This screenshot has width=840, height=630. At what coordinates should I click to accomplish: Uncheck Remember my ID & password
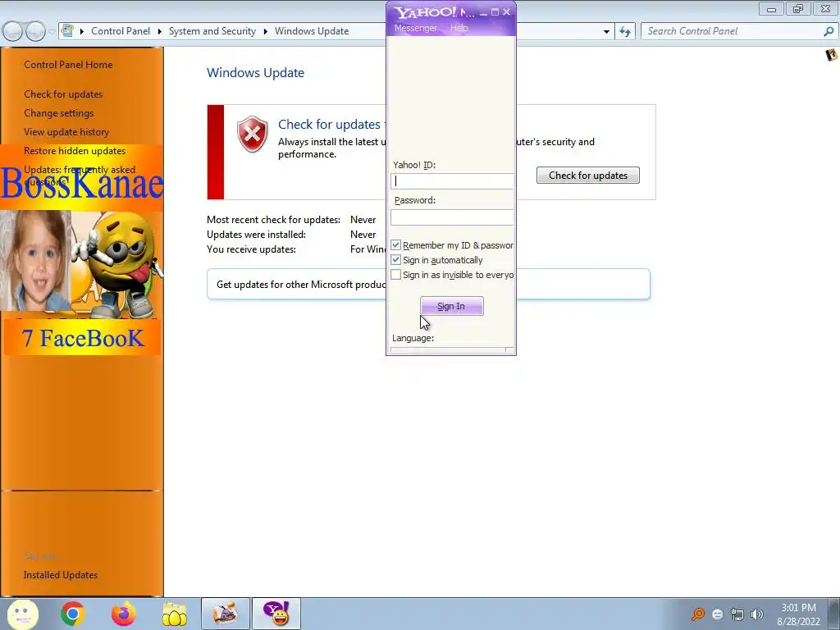click(396, 244)
